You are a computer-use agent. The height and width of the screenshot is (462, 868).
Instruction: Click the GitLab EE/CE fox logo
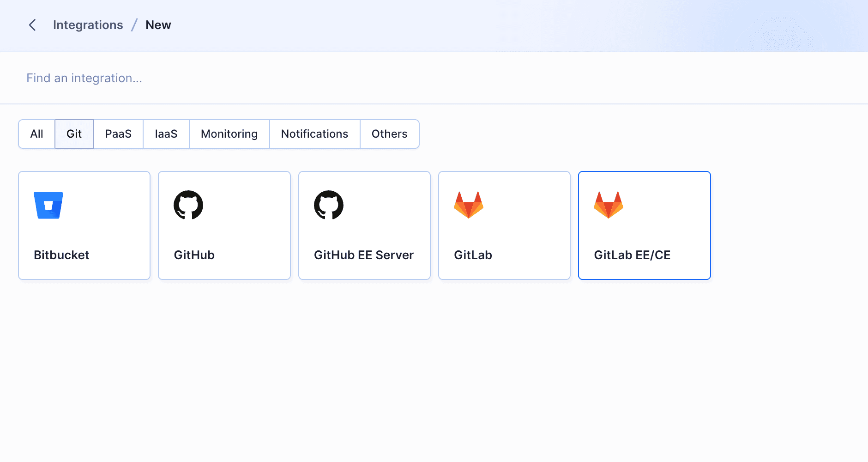tap(609, 205)
